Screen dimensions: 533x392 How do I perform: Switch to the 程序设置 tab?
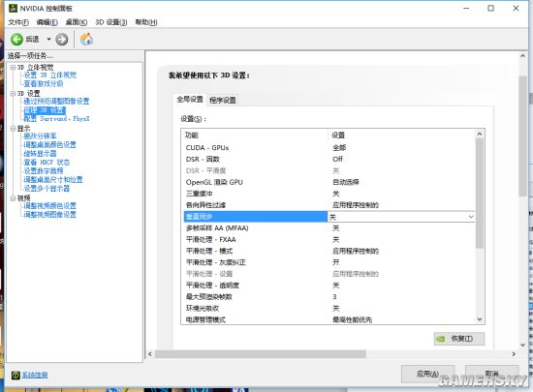223,100
